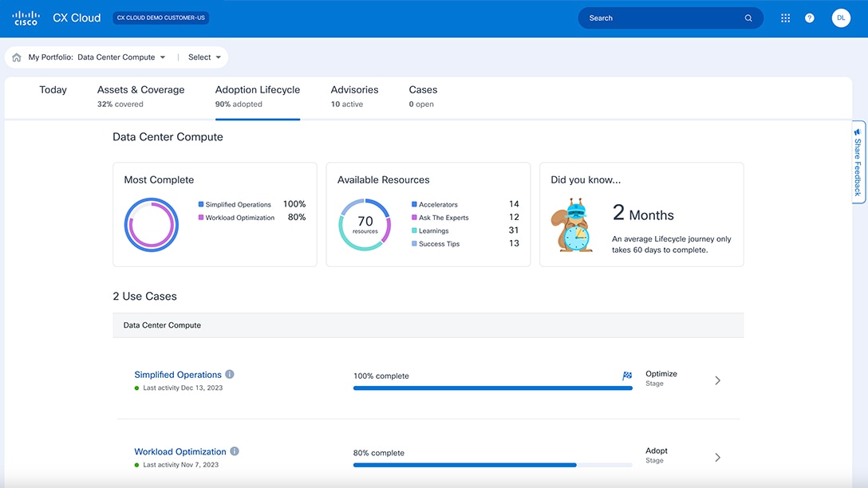Click the Learnings count 31
The width and height of the screenshot is (868, 488).
(x=514, y=230)
